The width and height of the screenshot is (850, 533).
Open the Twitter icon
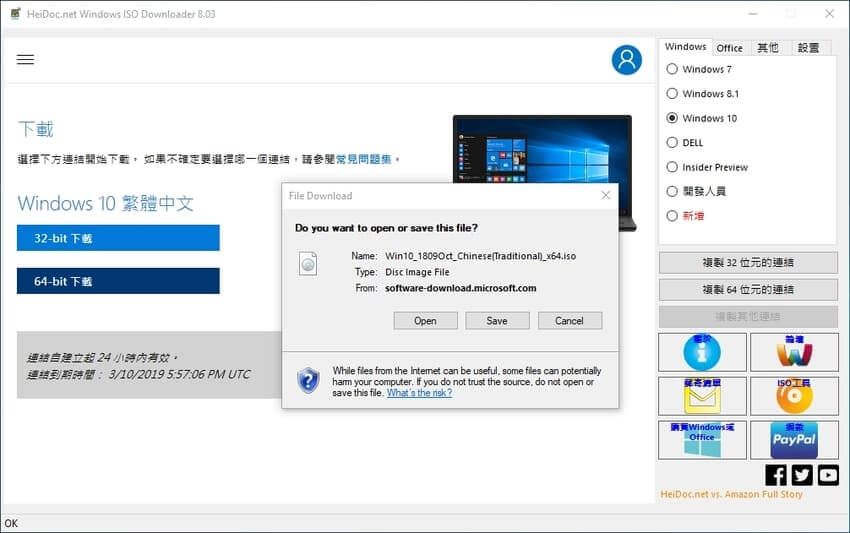(802, 475)
